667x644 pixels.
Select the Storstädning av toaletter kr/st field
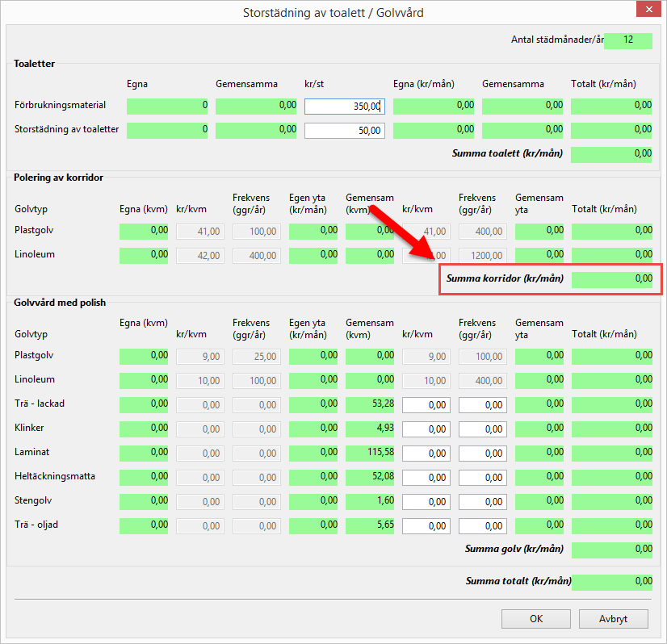point(345,131)
